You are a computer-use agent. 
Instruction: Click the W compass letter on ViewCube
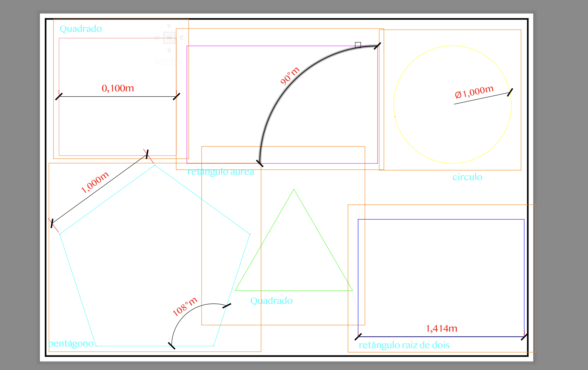pyautogui.click(x=157, y=38)
